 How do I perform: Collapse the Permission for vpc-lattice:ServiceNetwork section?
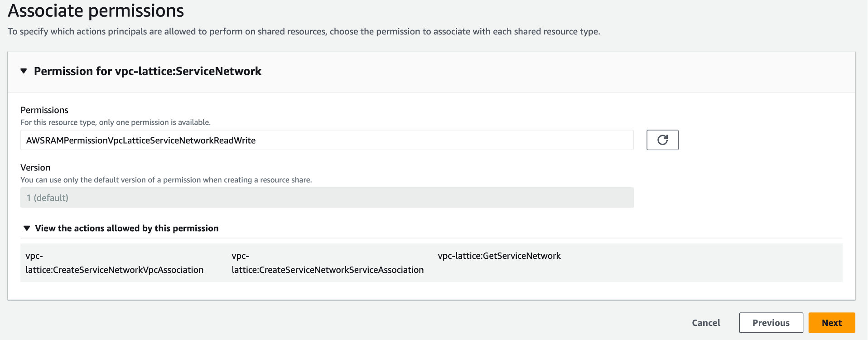(24, 71)
